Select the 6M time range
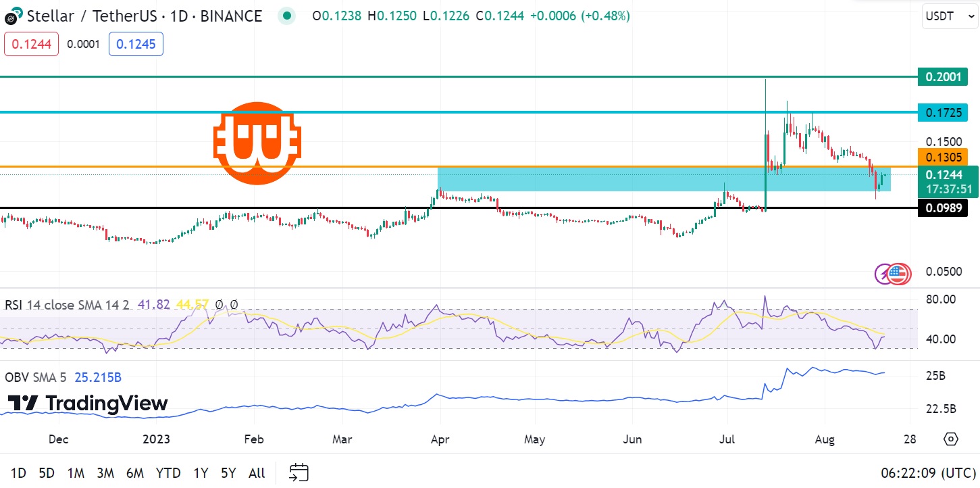 click(x=135, y=473)
